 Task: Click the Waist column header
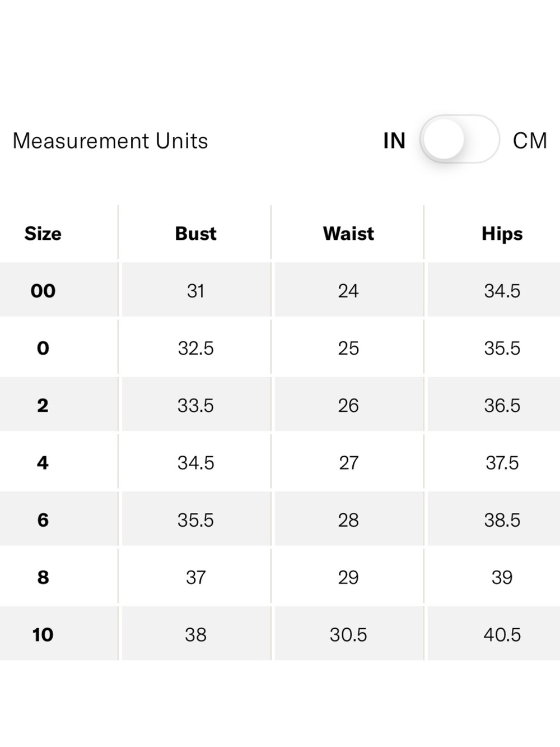coord(348,234)
